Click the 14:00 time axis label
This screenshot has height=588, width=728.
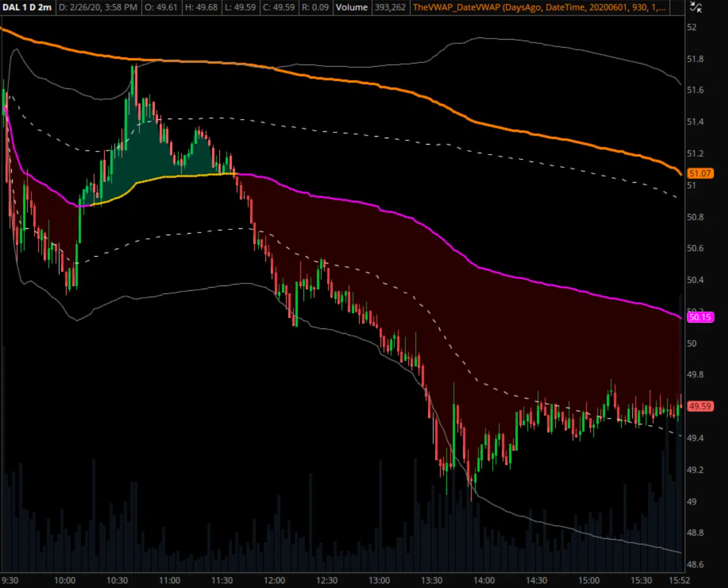click(x=484, y=581)
